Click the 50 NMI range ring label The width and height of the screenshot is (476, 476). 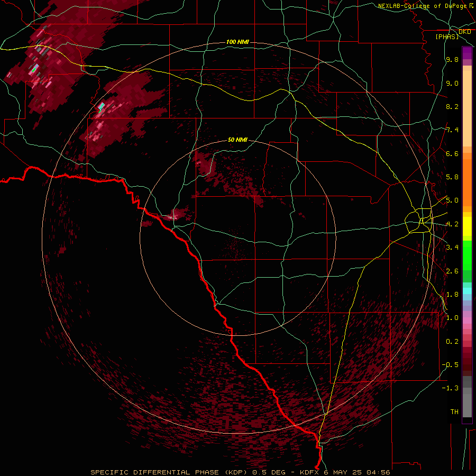(237, 140)
